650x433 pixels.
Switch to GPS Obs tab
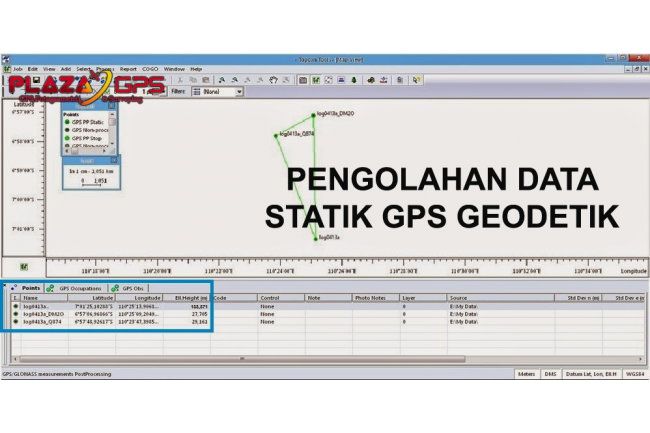point(132,288)
